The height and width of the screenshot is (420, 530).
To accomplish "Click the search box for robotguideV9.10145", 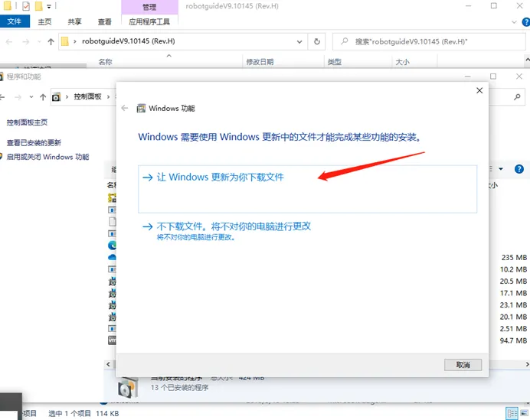I will click(x=429, y=41).
